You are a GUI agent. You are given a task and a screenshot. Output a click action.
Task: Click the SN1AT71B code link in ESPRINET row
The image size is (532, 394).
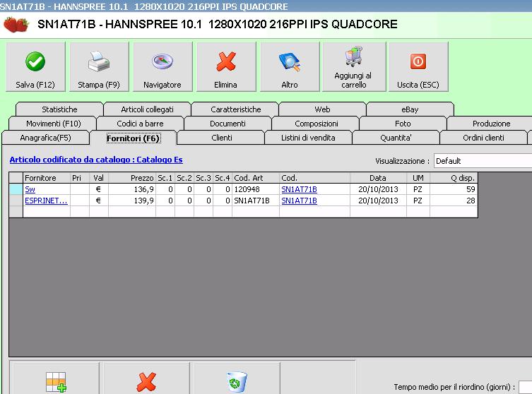point(299,201)
